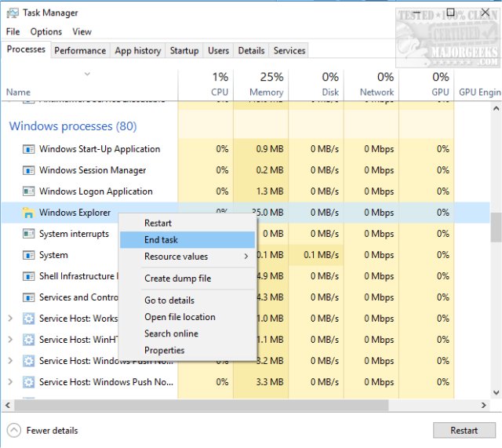Maximize the Task Manager window
Screen dimensions: 502x448
pyautogui.click(x=450, y=13)
